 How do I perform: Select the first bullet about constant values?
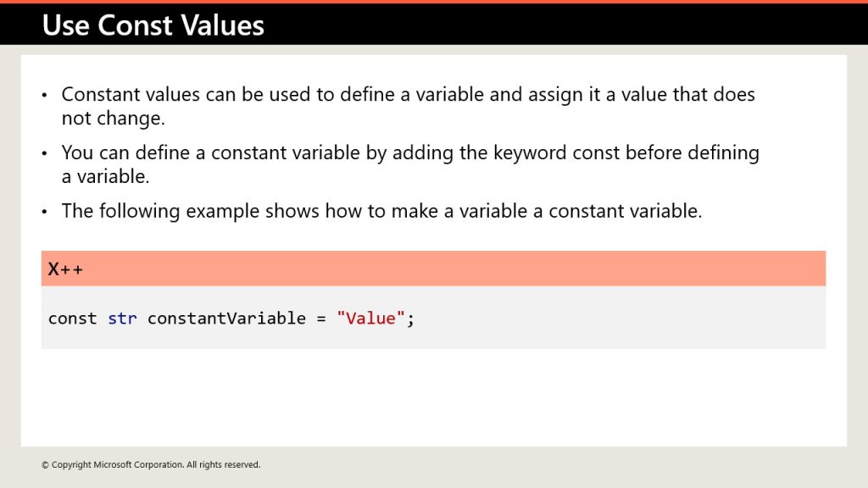408,106
